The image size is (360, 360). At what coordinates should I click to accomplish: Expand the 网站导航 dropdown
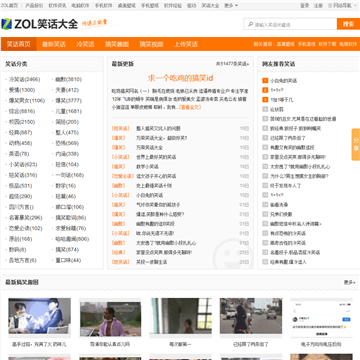[343, 6]
